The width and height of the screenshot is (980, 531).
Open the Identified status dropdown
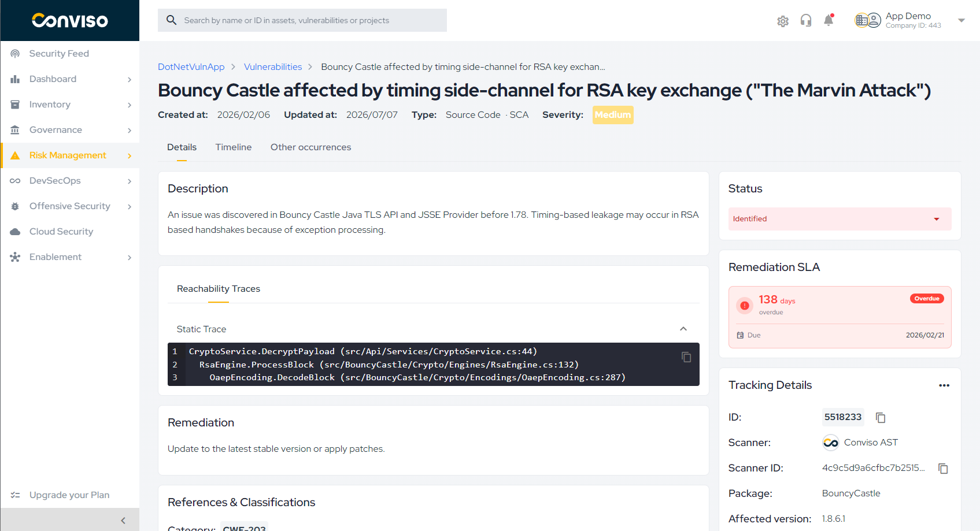(x=840, y=219)
